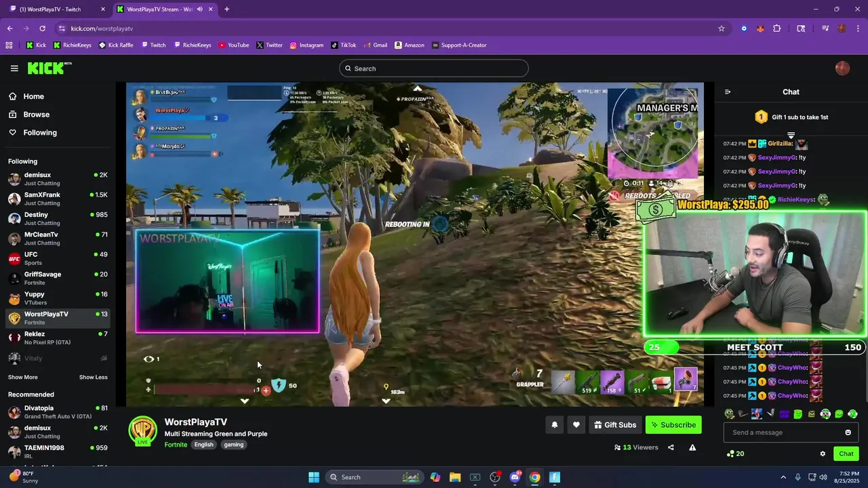Share the stream using the share icon
The width and height of the screenshot is (868, 488).
pos(671,447)
